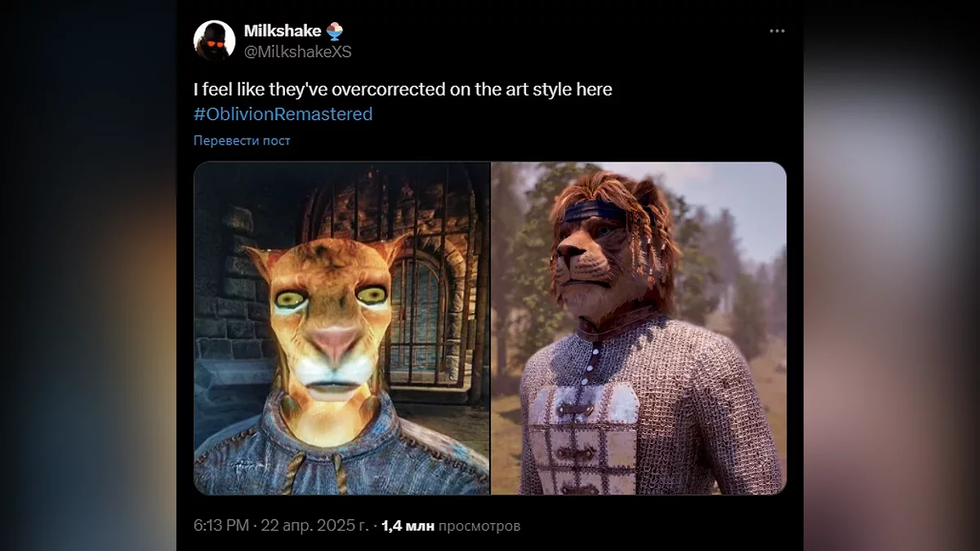The width and height of the screenshot is (980, 551).
Task: Open the Milkshake display name profile link
Action: [x=283, y=31]
